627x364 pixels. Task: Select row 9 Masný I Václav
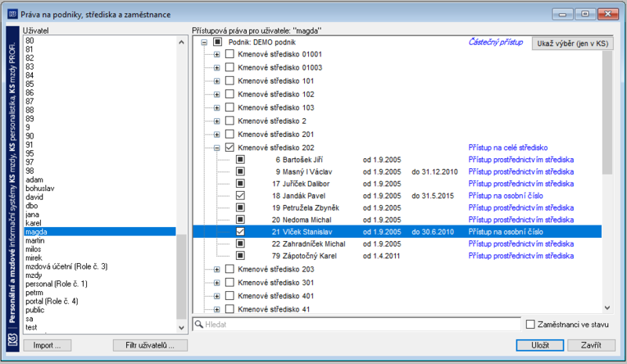pos(397,171)
